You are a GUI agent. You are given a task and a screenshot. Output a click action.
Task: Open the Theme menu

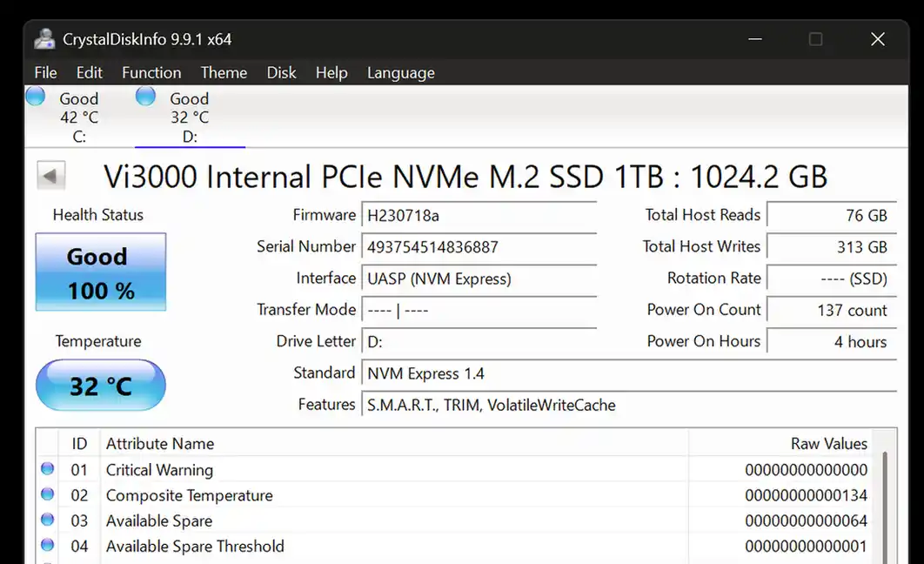[224, 72]
